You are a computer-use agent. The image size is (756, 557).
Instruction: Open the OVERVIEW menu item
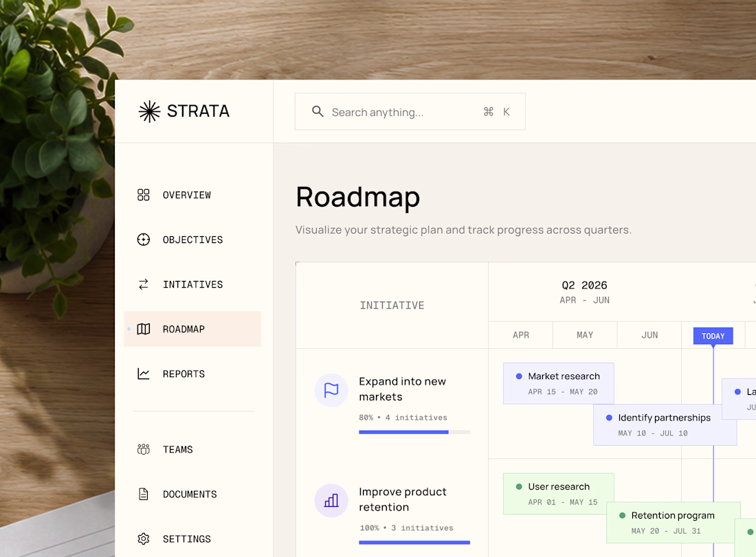(192, 194)
